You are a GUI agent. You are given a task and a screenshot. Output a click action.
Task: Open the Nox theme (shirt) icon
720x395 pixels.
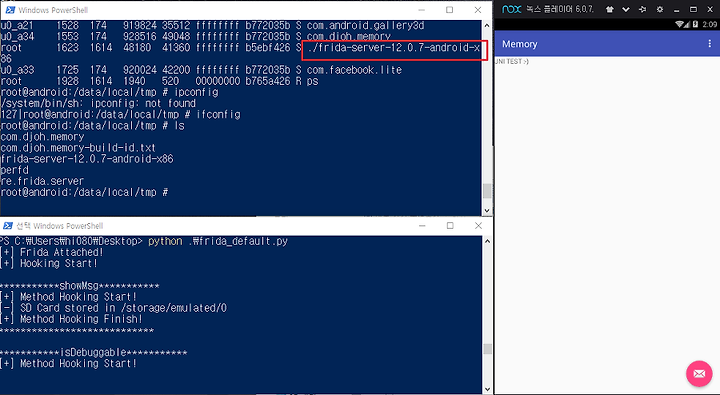click(609, 9)
